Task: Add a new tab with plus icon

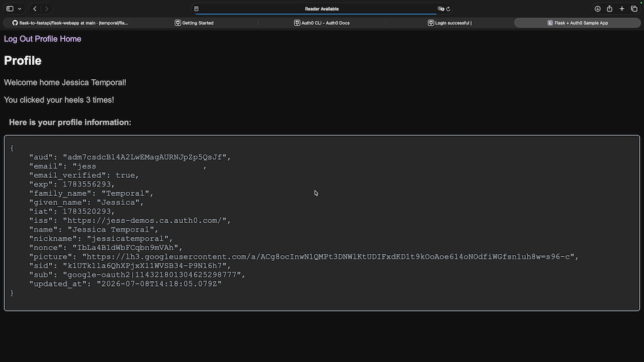Action: tap(622, 9)
